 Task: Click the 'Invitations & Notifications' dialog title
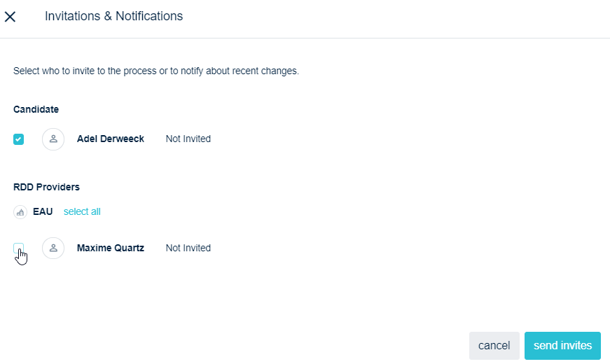tap(113, 16)
